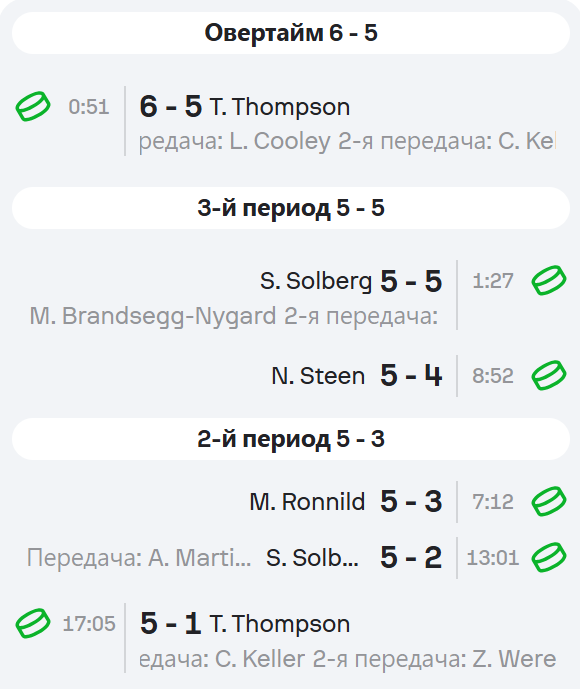Collapse the 3-й период 5 - 5 header
The height and width of the screenshot is (689, 580).
(x=291, y=208)
